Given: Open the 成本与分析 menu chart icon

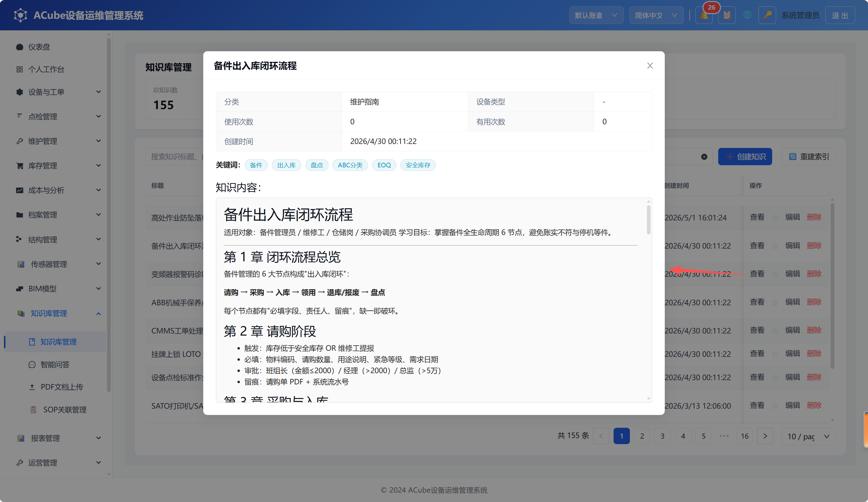Looking at the screenshot, I should click(x=19, y=190).
